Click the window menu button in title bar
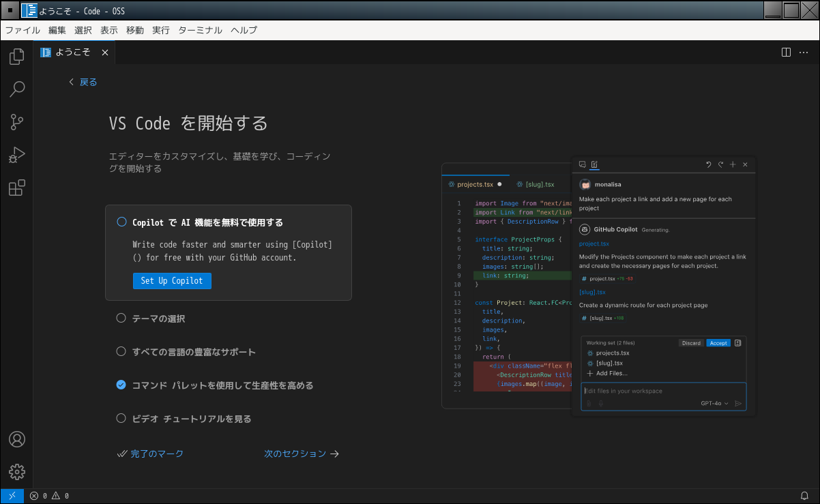The width and height of the screenshot is (820, 504). 10,11
